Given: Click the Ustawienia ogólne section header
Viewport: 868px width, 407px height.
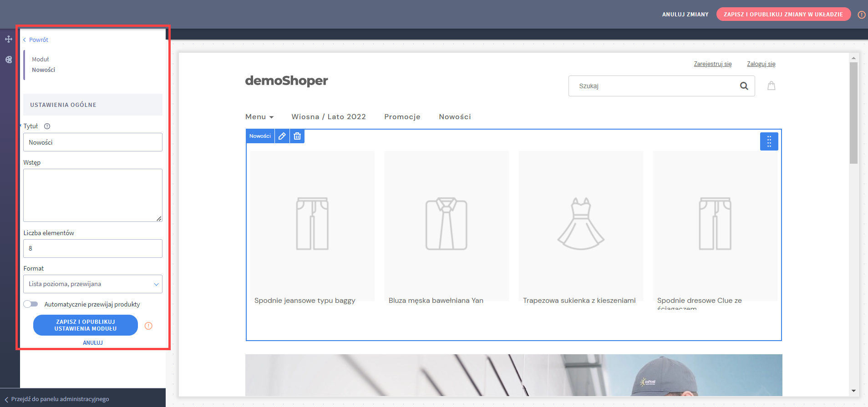Looking at the screenshot, I should click(x=93, y=105).
